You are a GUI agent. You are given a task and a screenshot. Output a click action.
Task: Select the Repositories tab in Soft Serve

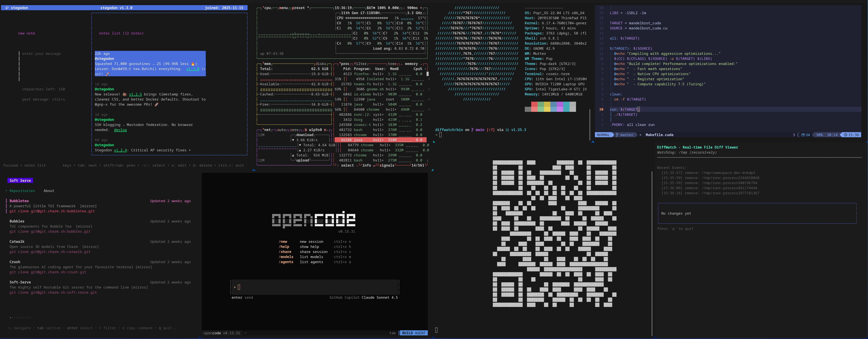(22, 191)
